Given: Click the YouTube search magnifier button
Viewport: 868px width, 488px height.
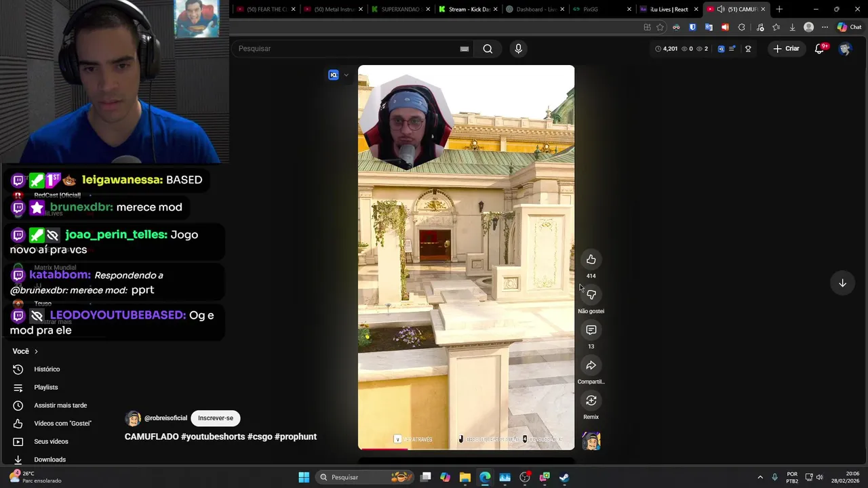Looking at the screenshot, I should click(x=488, y=49).
